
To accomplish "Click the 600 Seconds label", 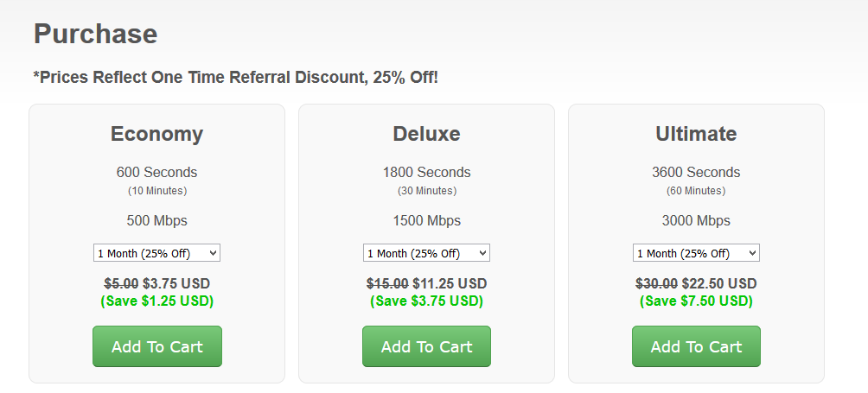I will point(156,172).
